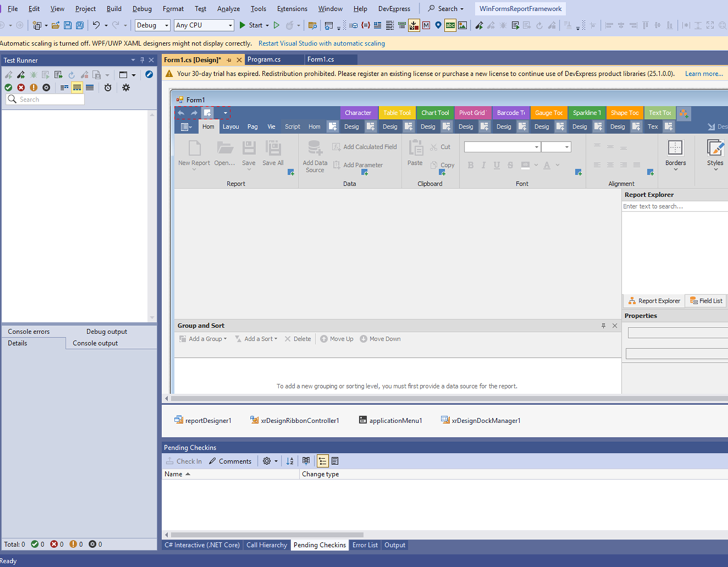Switch Test Runner to tree group view
The height and width of the screenshot is (567, 728).
(64, 87)
